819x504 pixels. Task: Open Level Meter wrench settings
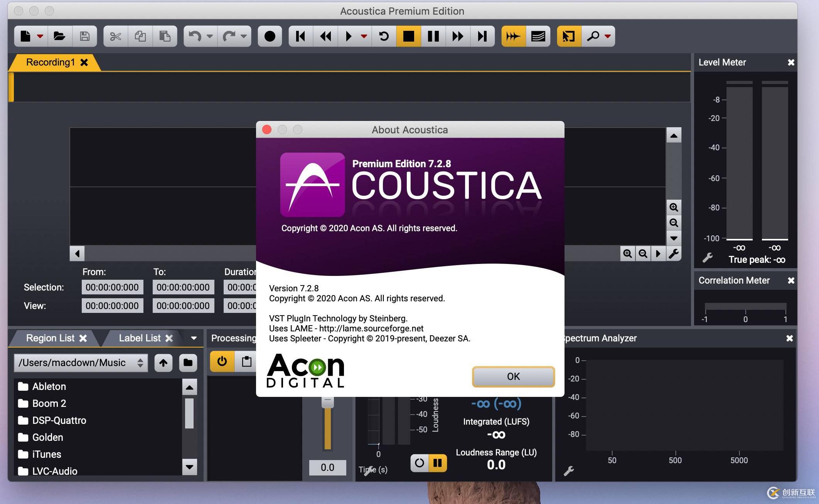(708, 257)
